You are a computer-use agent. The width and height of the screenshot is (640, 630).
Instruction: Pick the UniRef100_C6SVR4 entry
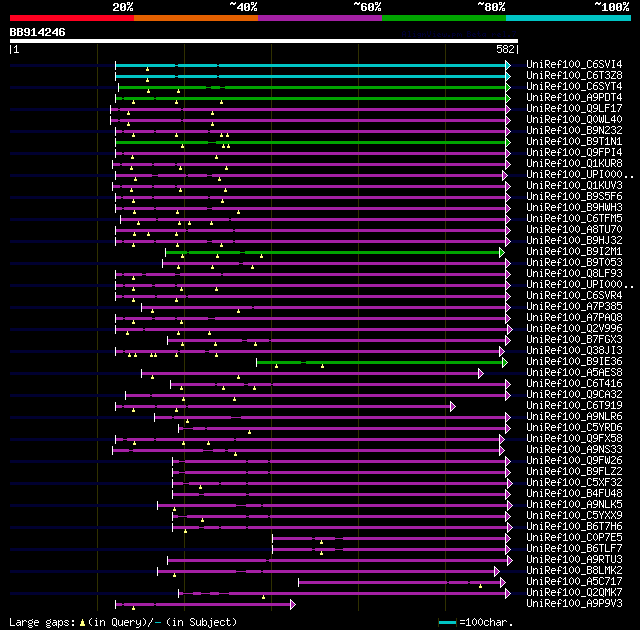[x=574, y=296]
